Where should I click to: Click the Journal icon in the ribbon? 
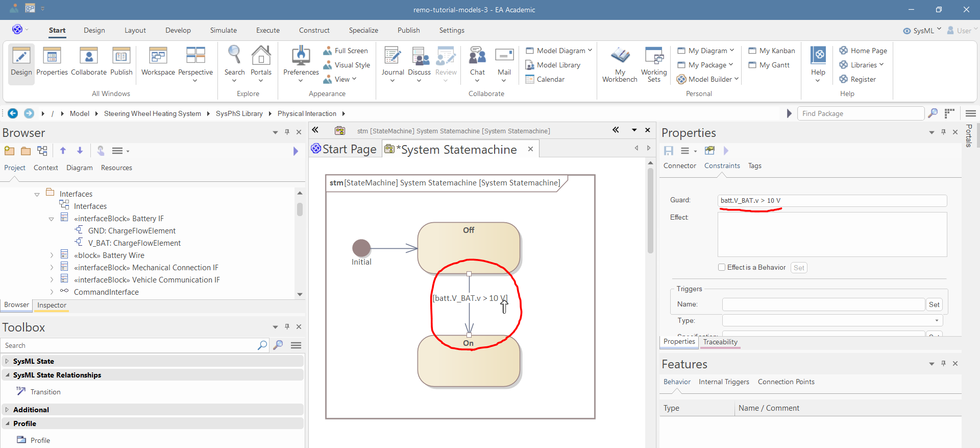coord(393,56)
